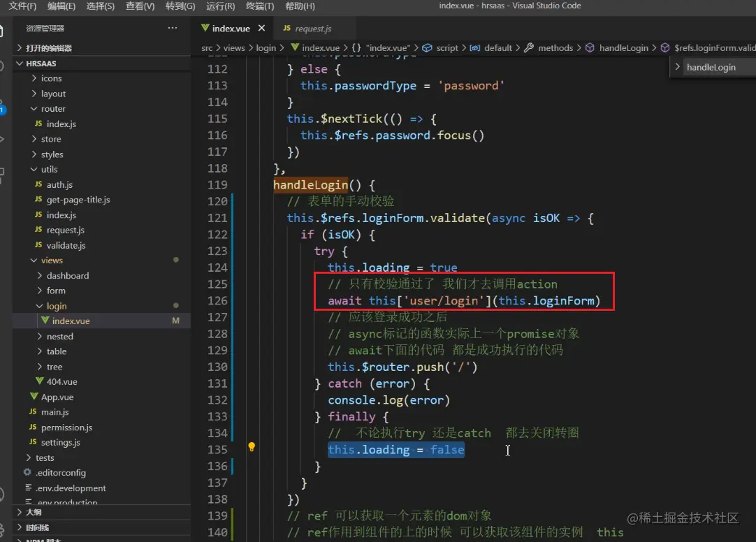Open the Edit menu (编辑)

pyautogui.click(x=61, y=6)
